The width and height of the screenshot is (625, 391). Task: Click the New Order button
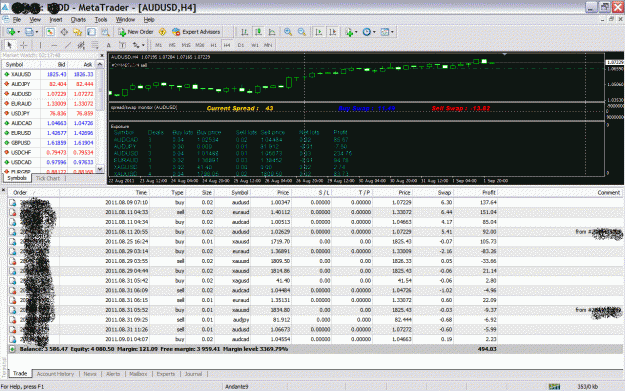coord(136,32)
